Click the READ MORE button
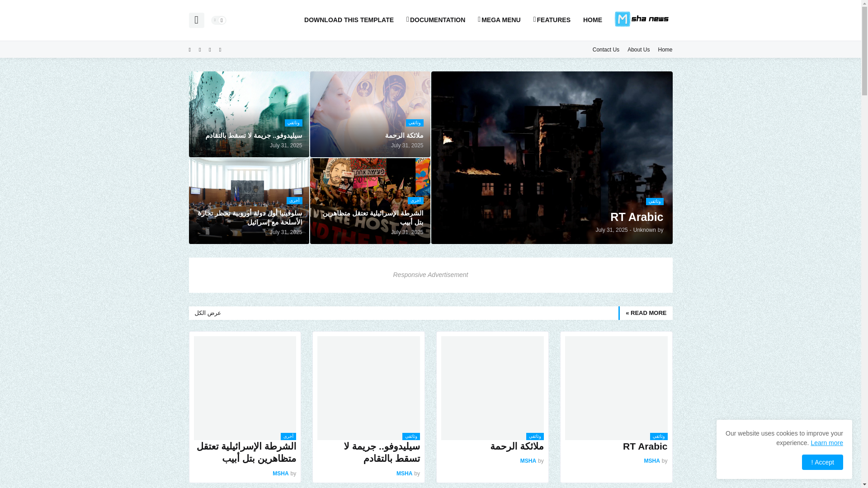This screenshot has height=488, width=868. pyautogui.click(x=646, y=313)
